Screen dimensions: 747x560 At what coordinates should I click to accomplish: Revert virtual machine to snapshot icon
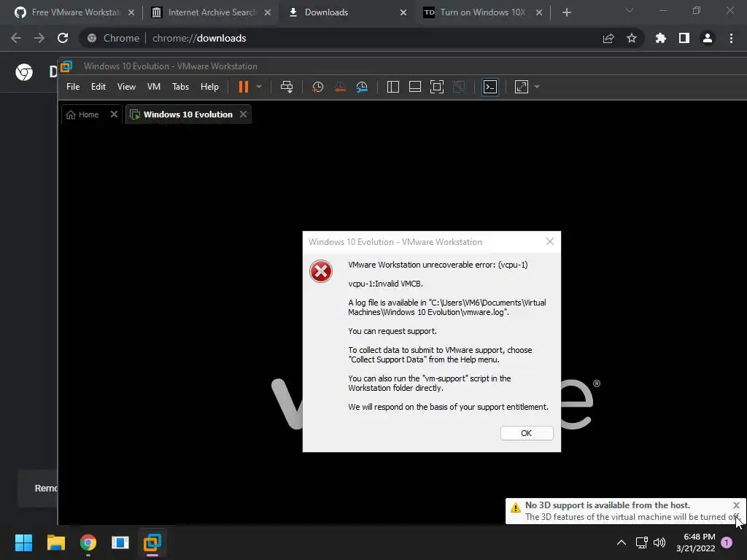[x=340, y=87]
